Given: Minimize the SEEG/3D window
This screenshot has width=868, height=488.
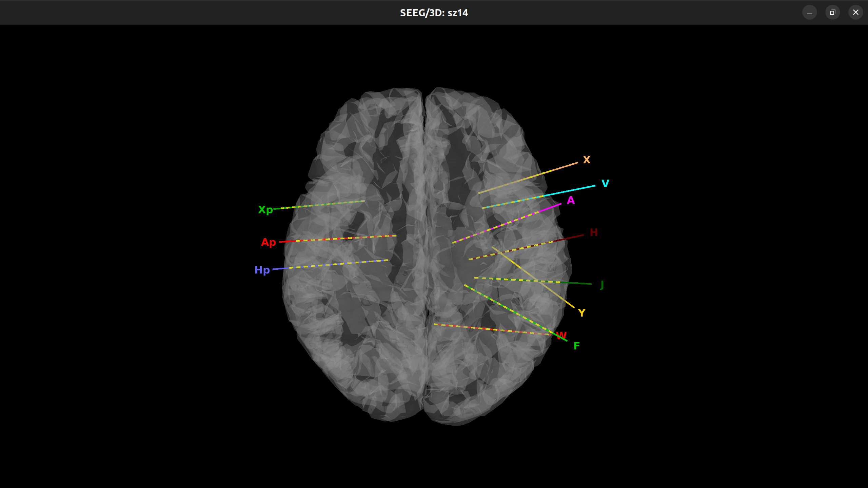Looking at the screenshot, I should point(810,13).
